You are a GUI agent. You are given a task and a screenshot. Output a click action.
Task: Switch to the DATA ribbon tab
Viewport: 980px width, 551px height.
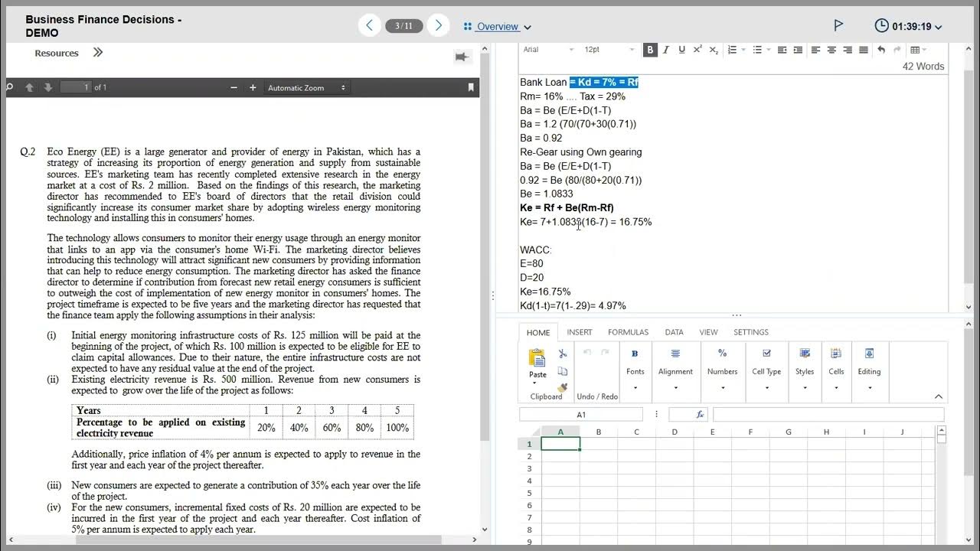pyautogui.click(x=674, y=332)
